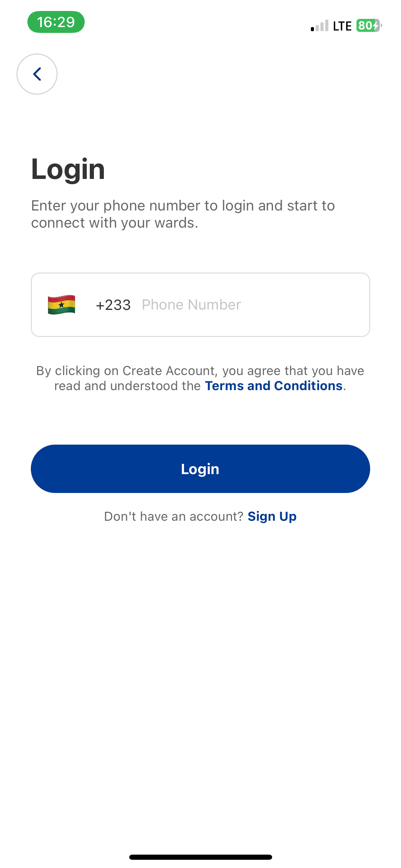Tap the charging bolt on the battery
This screenshot has height=868, width=401.
pos(376,26)
